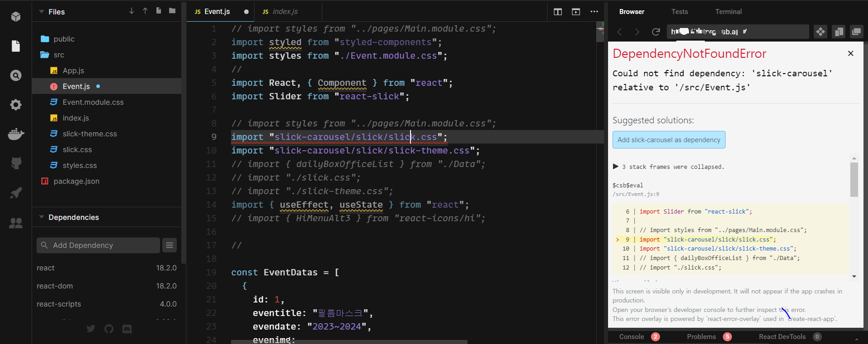Select the react dependency row

click(107, 268)
